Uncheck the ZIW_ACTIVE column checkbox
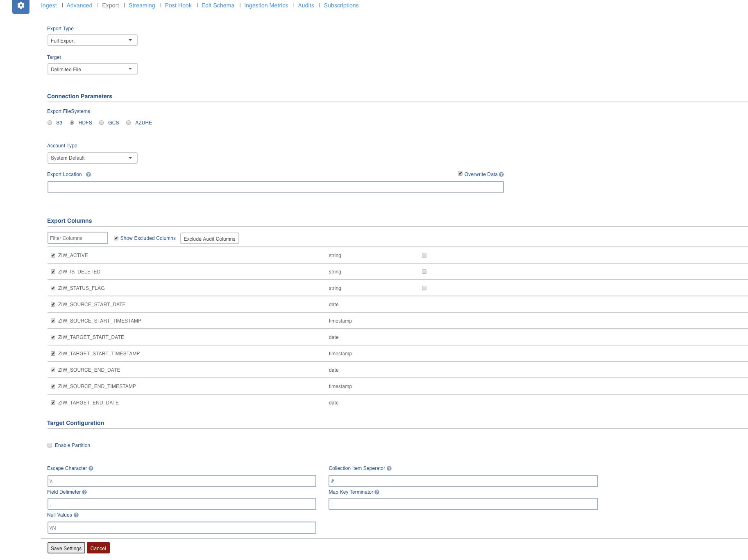The image size is (748, 560). click(x=53, y=255)
